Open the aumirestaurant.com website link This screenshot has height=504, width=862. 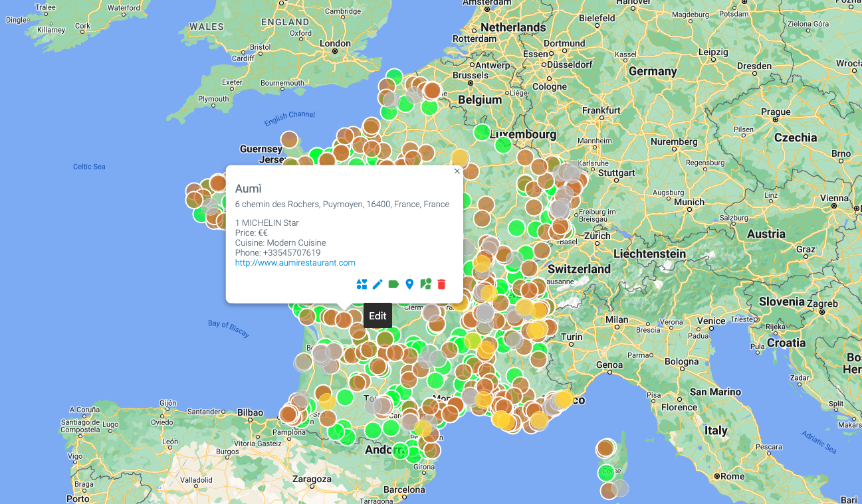click(295, 263)
